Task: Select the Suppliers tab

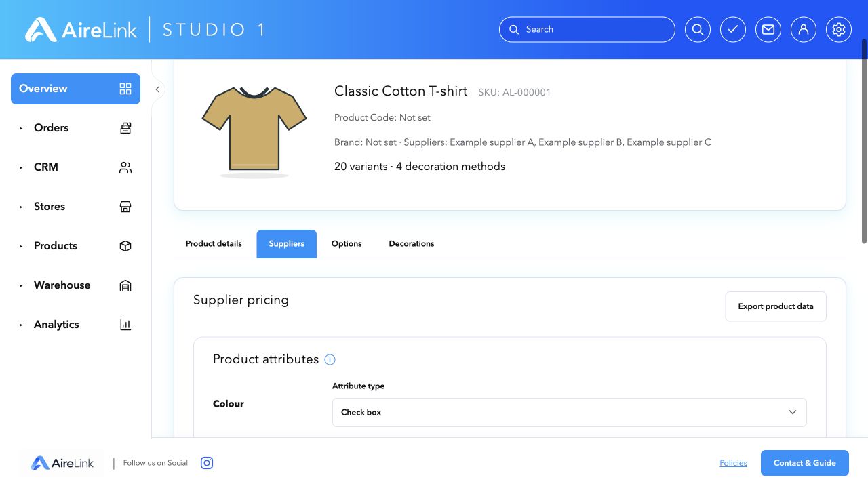Action: 286,244
